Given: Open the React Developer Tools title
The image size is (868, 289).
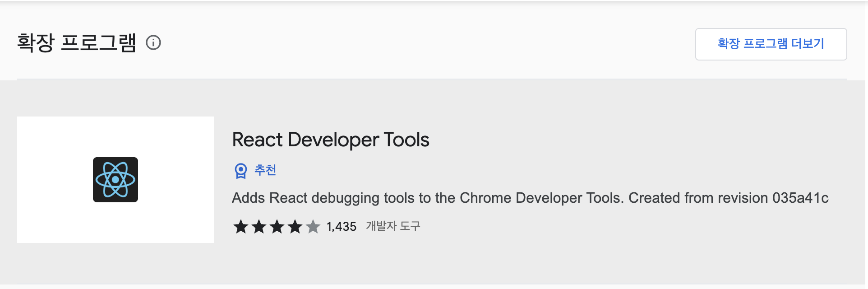Looking at the screenshot, I should (x=331, y=140).
